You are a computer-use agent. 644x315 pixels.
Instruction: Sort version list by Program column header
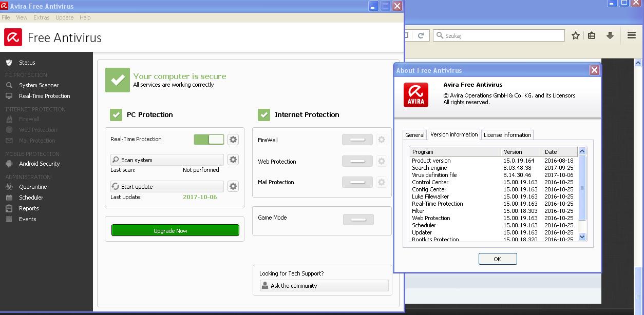click(455, 152)
